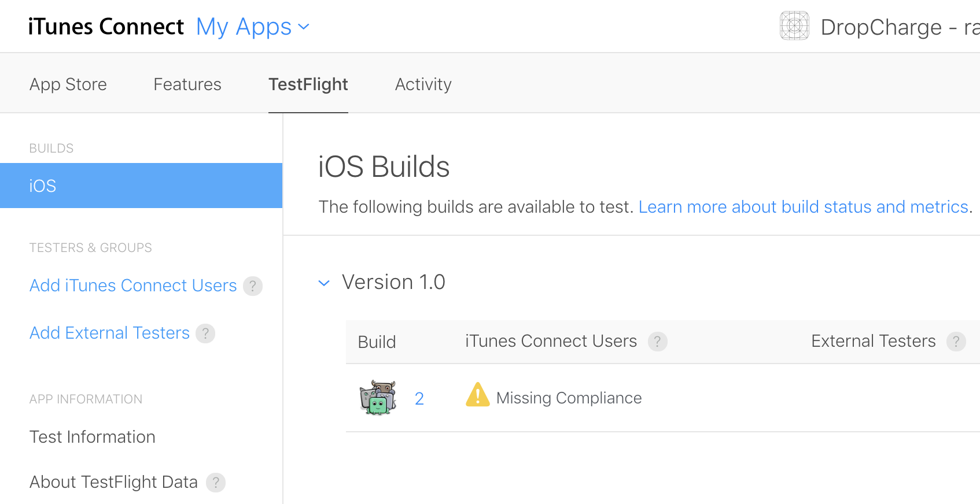980x504 pixels.
Task: Click help icon in External Testers column
Action: tap(956, 342)
